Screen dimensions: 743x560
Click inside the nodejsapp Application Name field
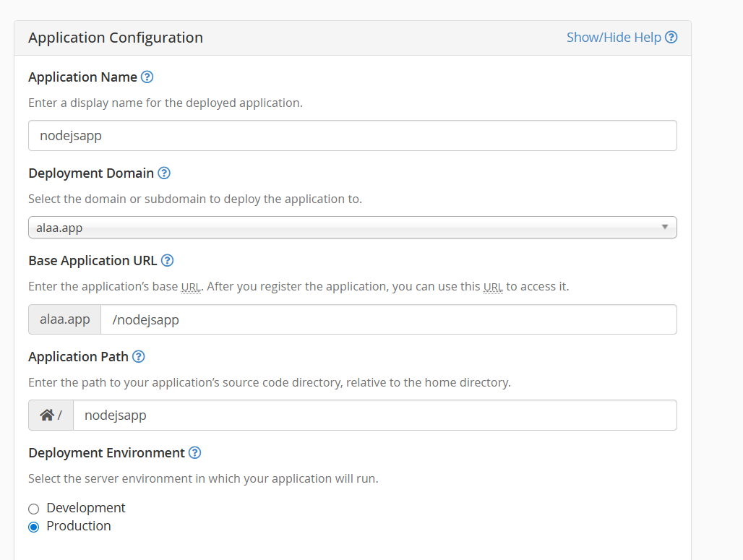352,135
